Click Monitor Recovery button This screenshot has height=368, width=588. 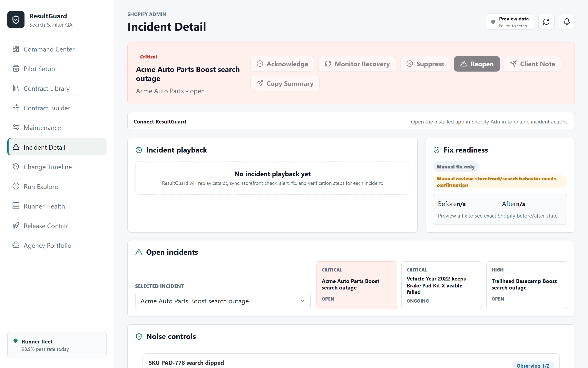click(x=357, y=64)
